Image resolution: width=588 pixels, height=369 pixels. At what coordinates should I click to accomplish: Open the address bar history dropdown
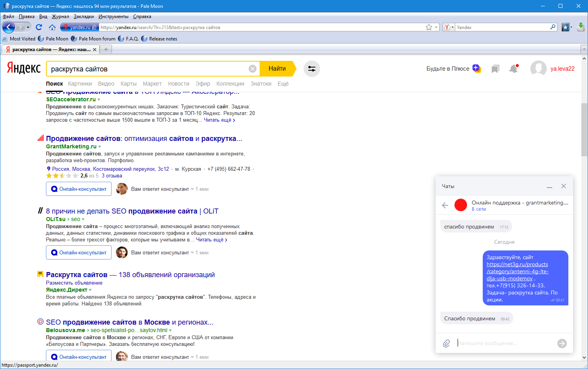tap(436, 27)
